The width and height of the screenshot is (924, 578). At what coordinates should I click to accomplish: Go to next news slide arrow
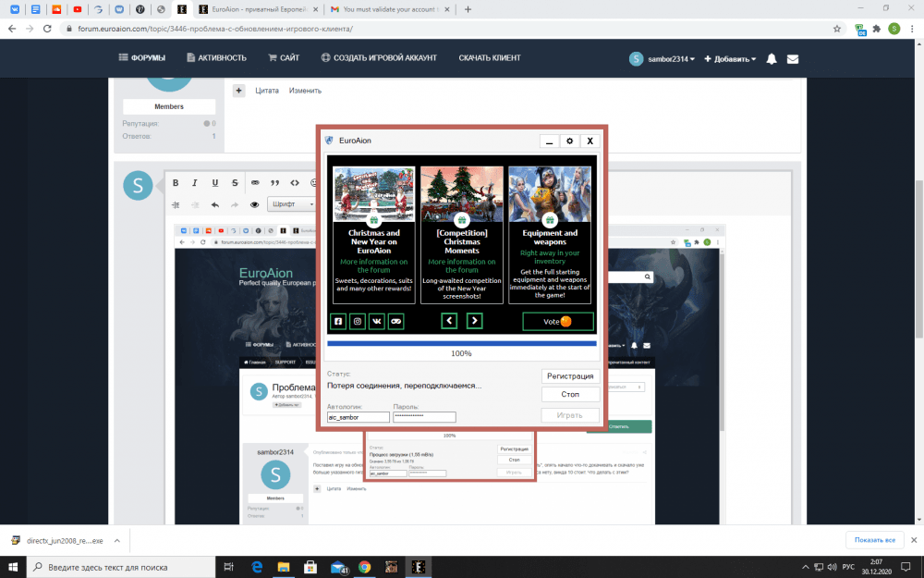(x=474, y=321)
